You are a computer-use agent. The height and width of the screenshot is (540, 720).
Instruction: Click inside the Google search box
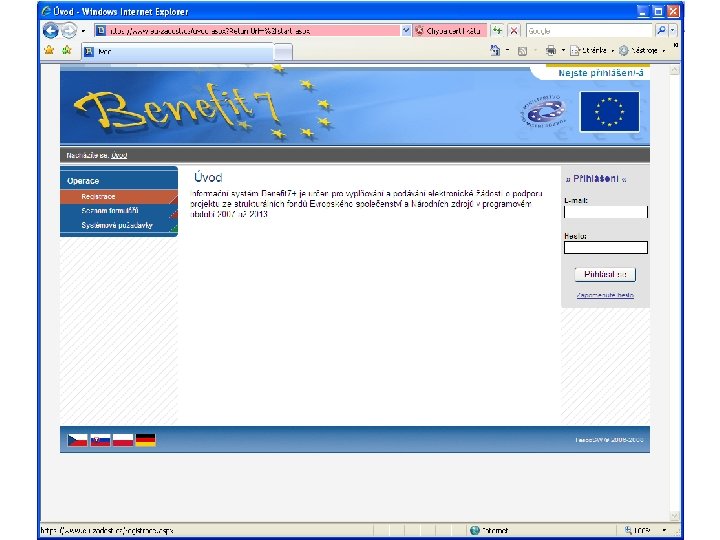tap(589, 31)
